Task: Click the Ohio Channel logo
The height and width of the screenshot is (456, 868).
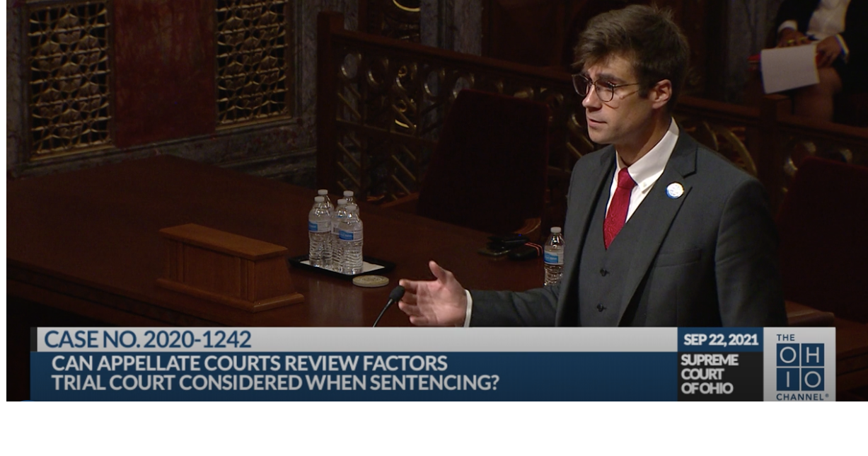Action: pos(799,365)
